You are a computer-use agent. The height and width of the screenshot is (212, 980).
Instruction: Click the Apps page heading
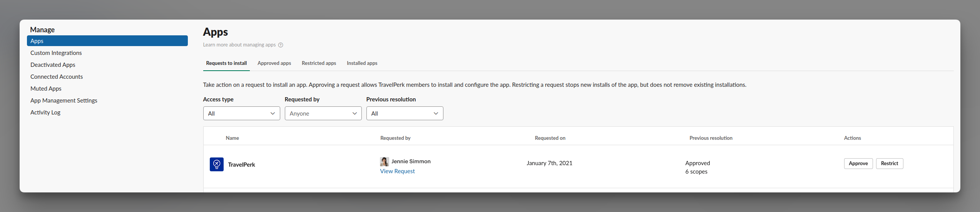pos(216,32)
